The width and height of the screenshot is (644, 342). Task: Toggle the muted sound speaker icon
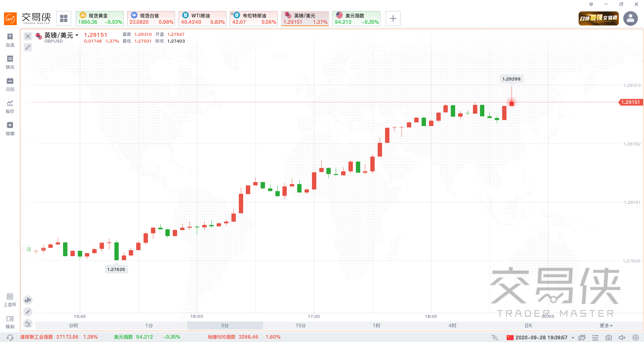click(622, 338)
